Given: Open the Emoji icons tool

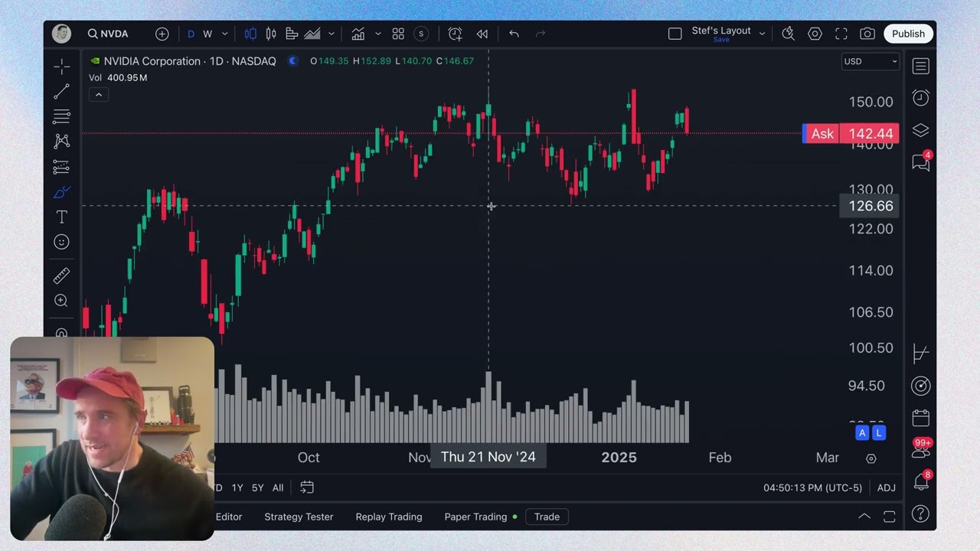Looking at the screenshot, I should (x=62, y=242).
